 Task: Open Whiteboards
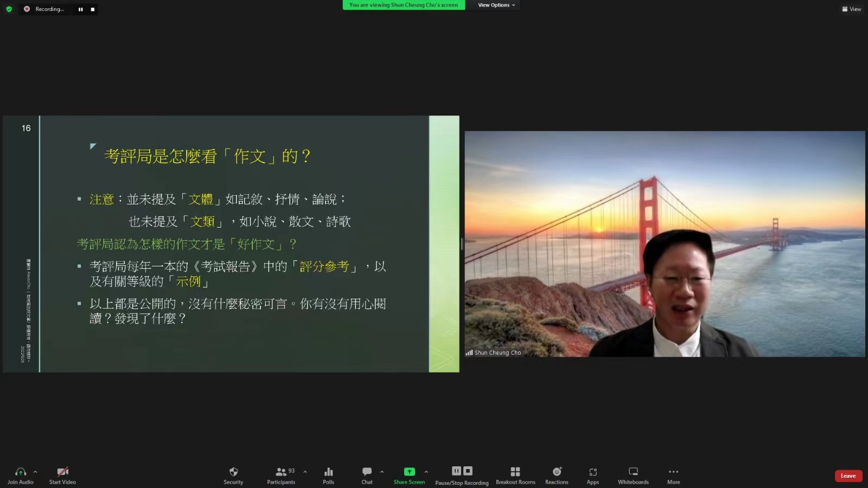tap(633, 472)
